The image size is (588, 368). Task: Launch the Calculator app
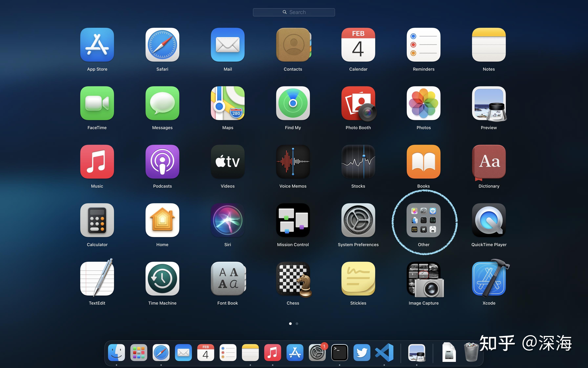tap(97, 220)
